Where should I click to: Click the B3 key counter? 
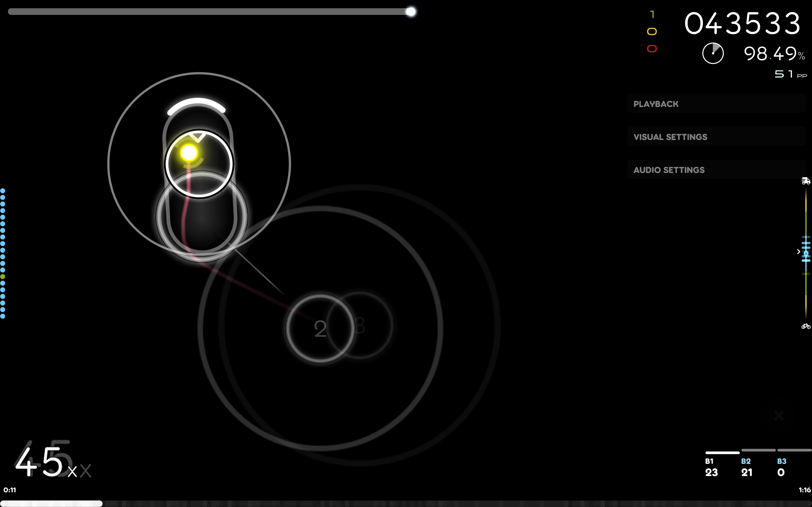(x=782, y=467)
